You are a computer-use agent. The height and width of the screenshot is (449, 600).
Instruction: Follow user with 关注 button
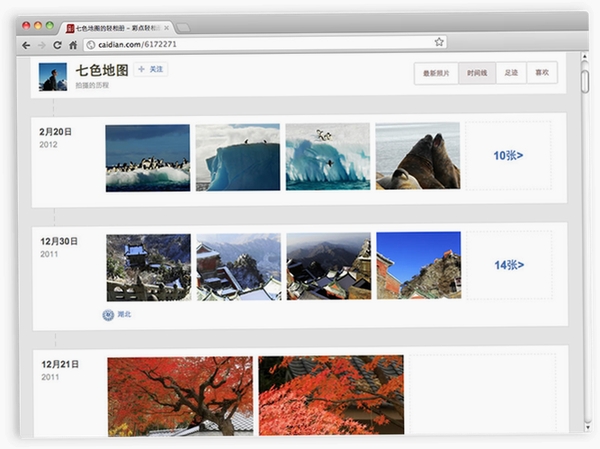click(151, 69)
